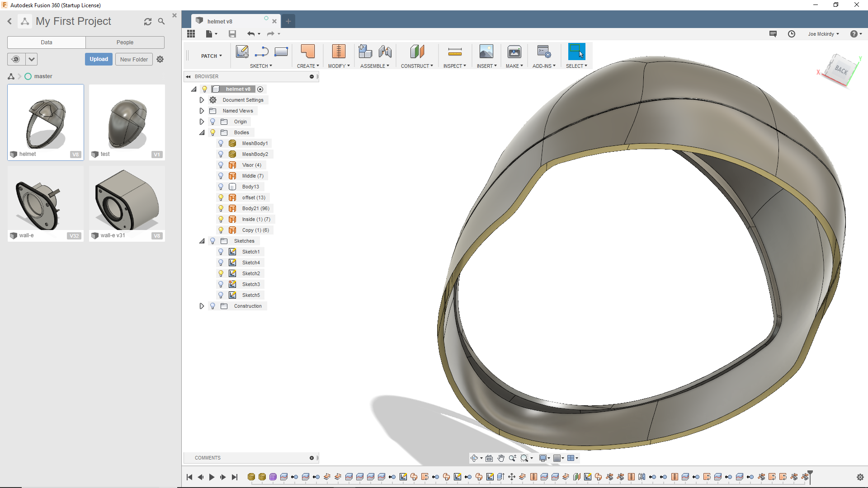Image resolution: width=868 pixels, height=488 pixels.
Task: Open the PATCH workspace dropdown
Action: 211,56
